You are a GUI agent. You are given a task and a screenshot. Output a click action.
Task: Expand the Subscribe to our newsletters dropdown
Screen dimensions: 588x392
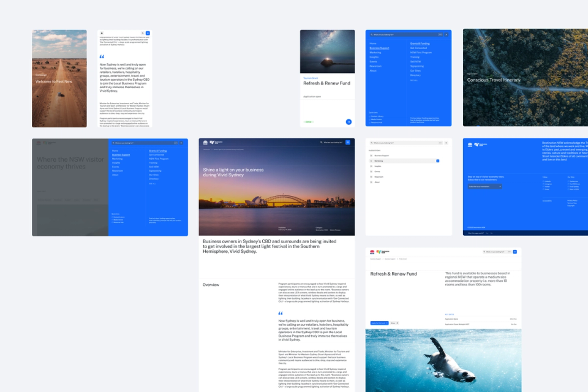click(x=485, y=186)
